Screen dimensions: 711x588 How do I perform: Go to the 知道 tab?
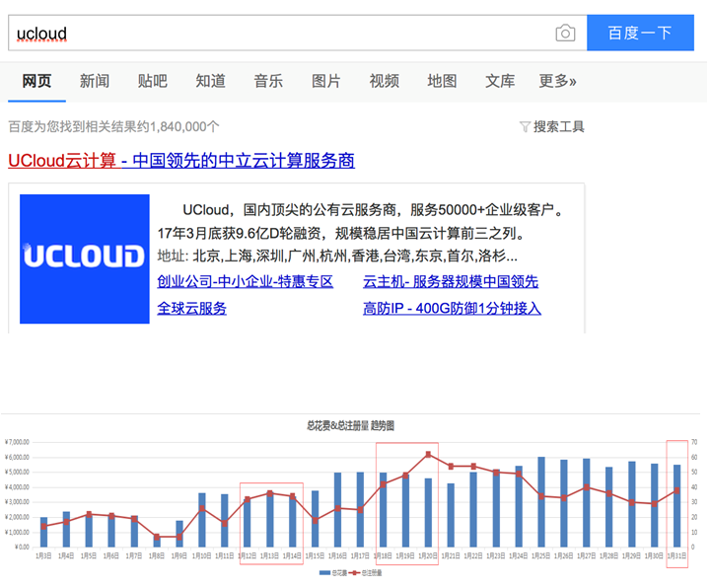[x=210, y=81]
